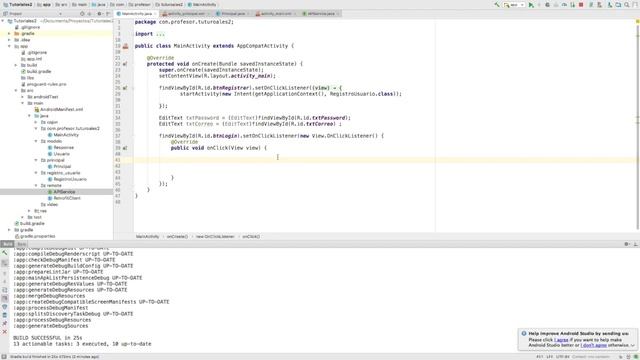Image resolution: width=640 pixels, height=360 pixels.
Task: Expand the androidTest folder
Action: (22, 97)
